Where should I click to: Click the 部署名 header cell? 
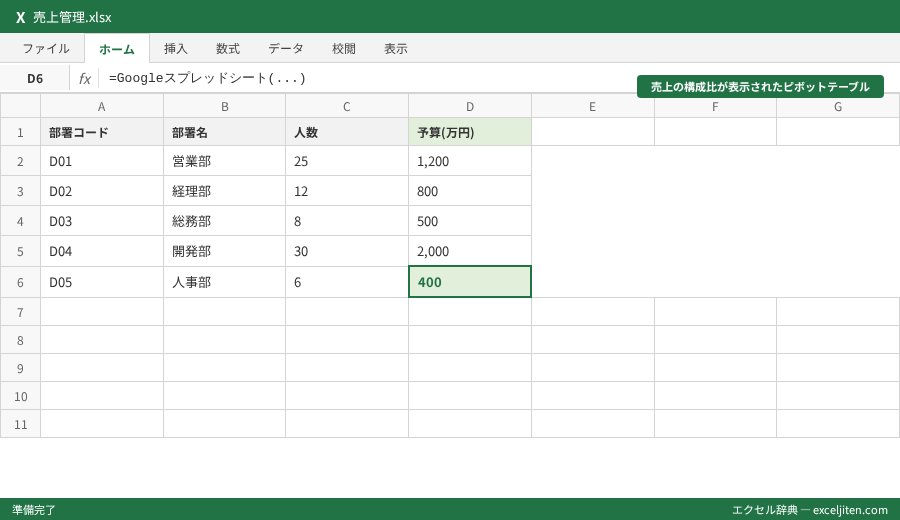click(x=224, y=132)
